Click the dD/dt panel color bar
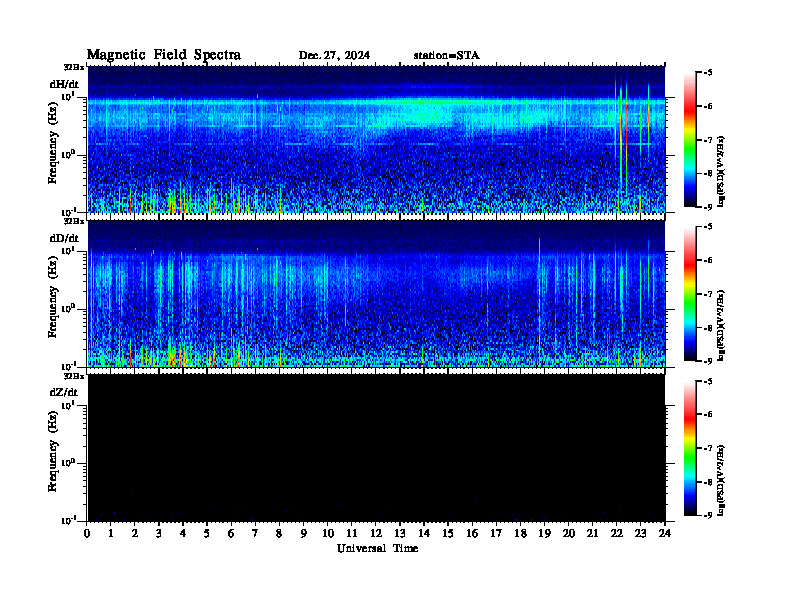792x612 pixels. [690, 294]
